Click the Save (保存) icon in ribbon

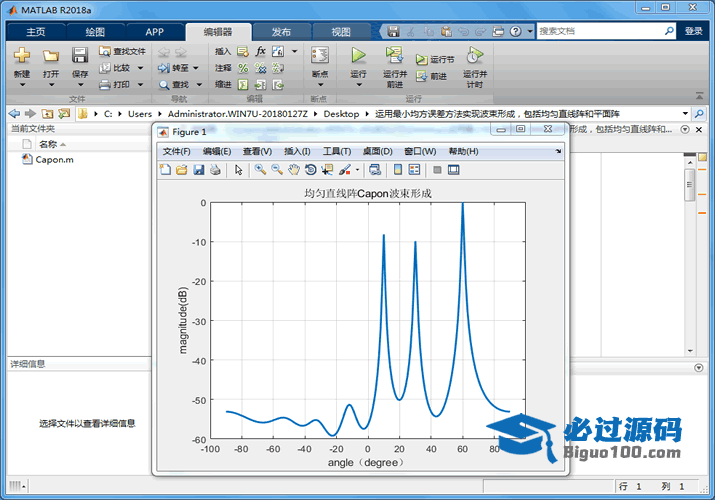[80, 56]
